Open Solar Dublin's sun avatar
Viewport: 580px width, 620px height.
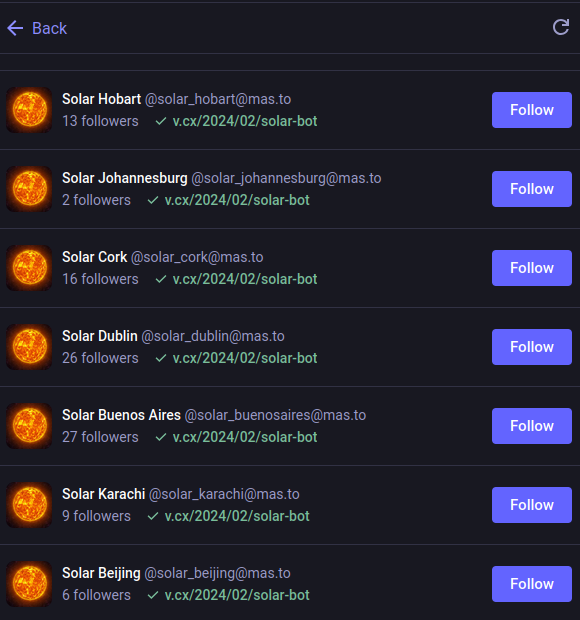pos(29,347)
